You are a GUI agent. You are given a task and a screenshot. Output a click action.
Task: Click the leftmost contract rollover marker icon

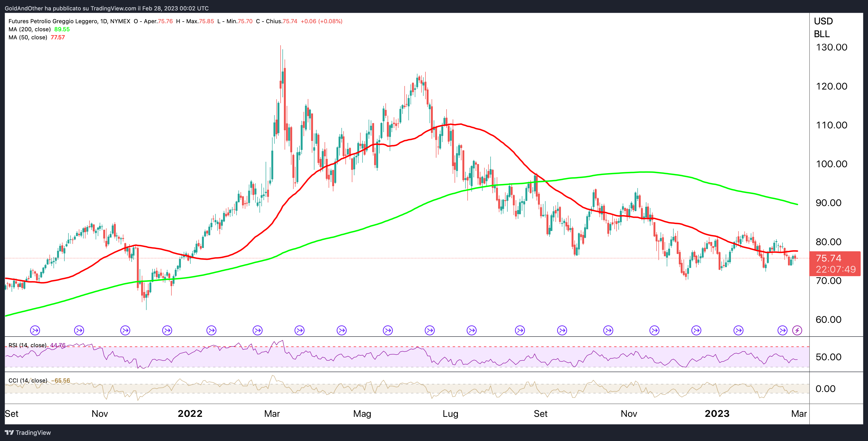click(x=35, y=330)
